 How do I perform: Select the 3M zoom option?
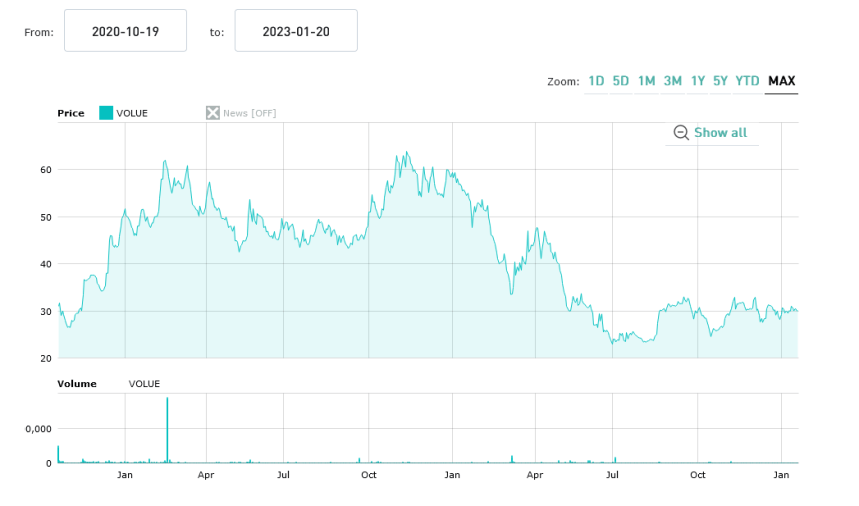(673, 81)
